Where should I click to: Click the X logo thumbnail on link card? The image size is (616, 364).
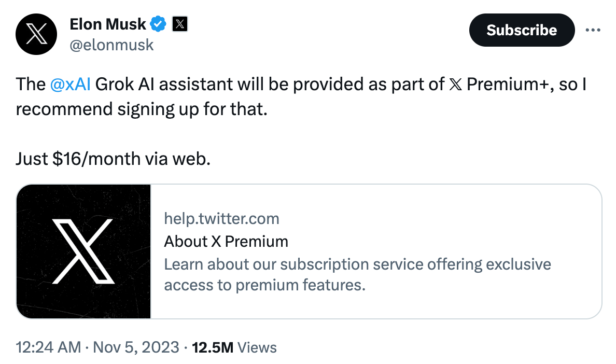[x=83, y=250]
